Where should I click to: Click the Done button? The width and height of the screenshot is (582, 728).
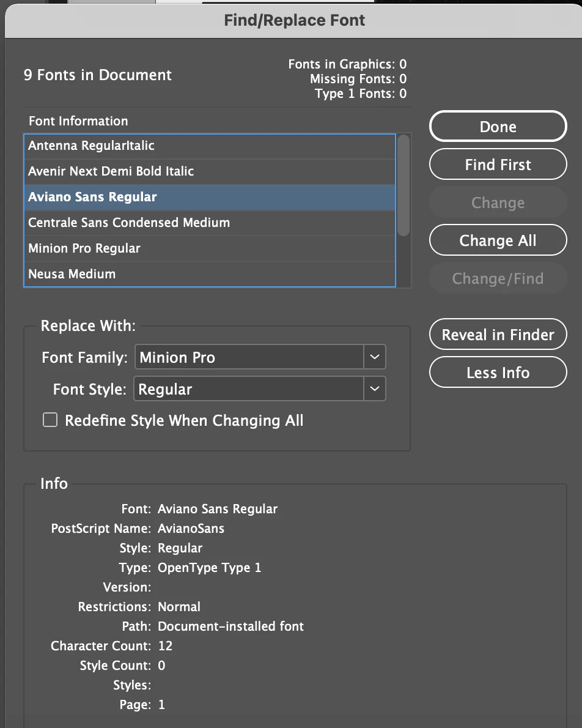coord(498,126)
